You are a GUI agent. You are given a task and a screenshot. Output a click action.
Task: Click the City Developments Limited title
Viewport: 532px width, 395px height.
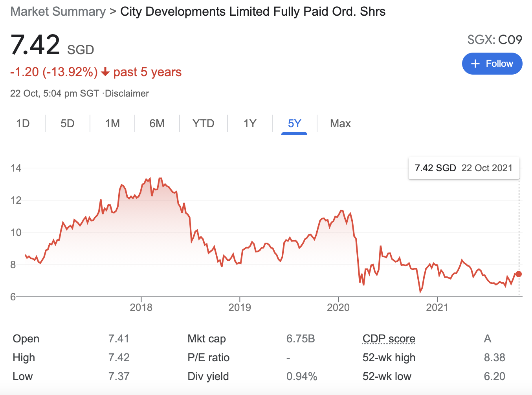(x=253, y=11)
